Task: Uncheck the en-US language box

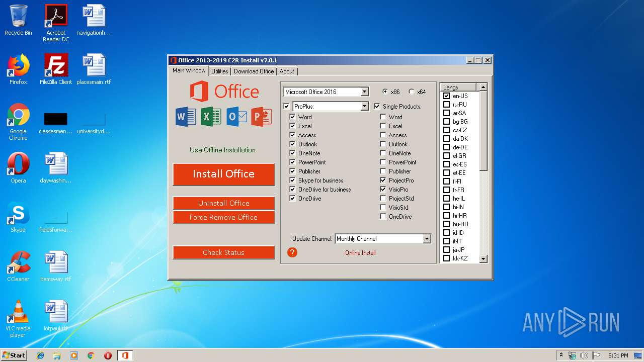Action: click(446, 96)
